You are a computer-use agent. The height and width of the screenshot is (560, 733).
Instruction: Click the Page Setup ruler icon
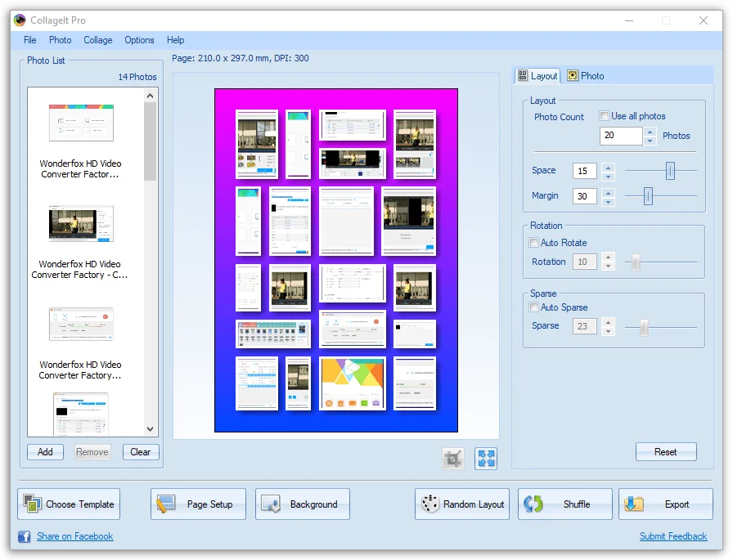click(166, 504)
